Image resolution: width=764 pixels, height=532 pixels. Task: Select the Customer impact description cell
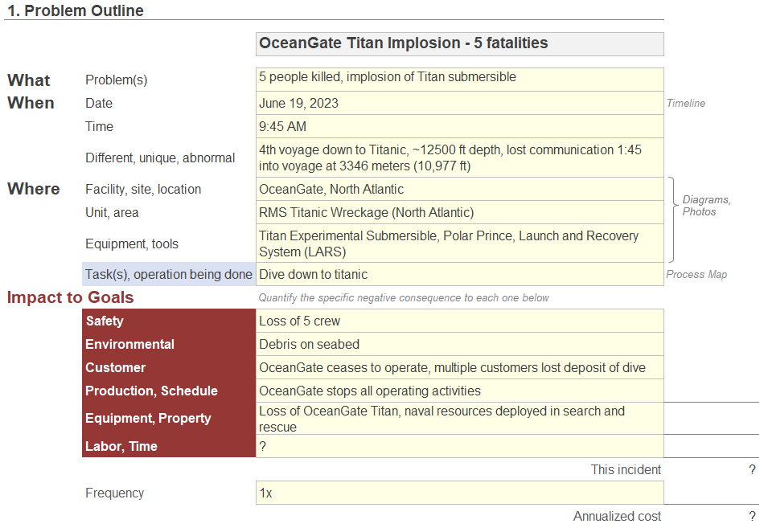459,367
